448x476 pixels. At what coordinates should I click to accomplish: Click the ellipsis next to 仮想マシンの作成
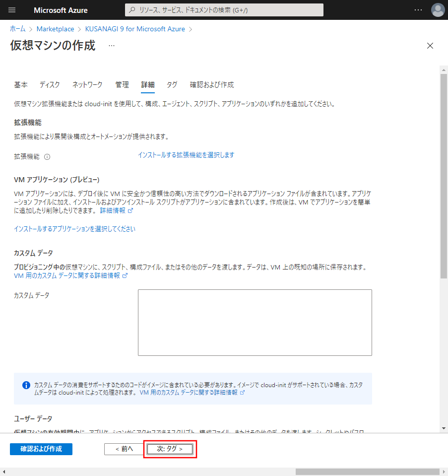coord(112,46)
